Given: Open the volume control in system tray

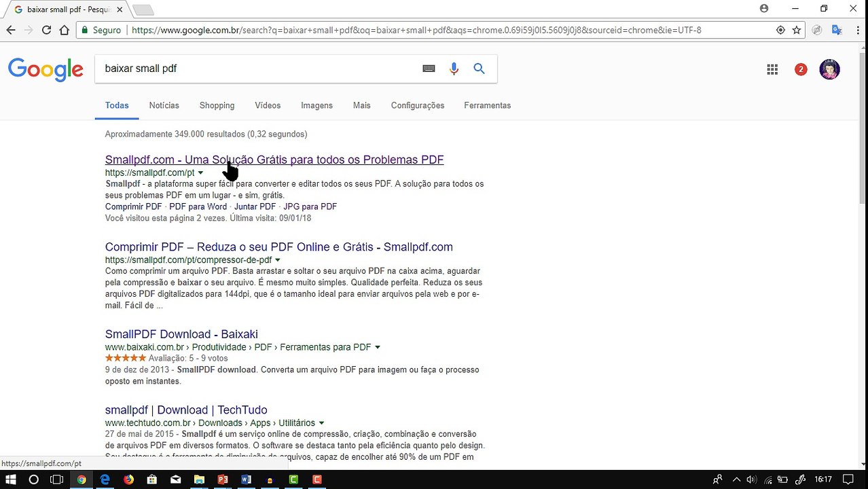Looking at the screenshot, I should click(751, 479).
